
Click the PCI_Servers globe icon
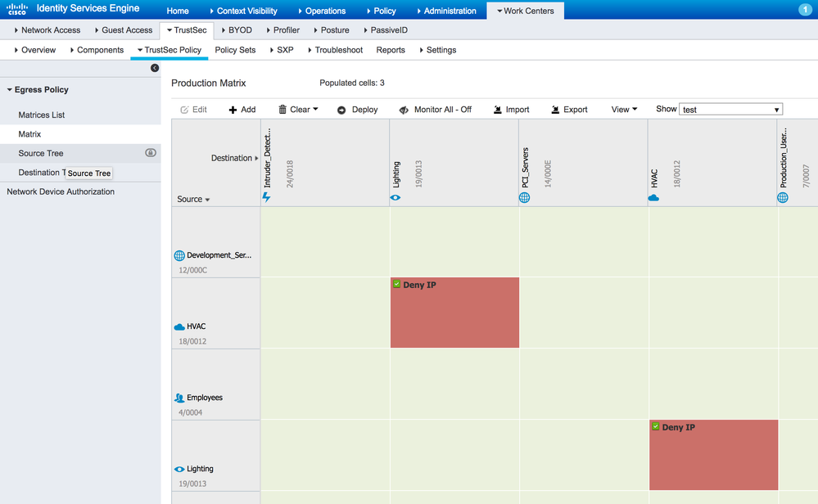[x=524, y=197]
